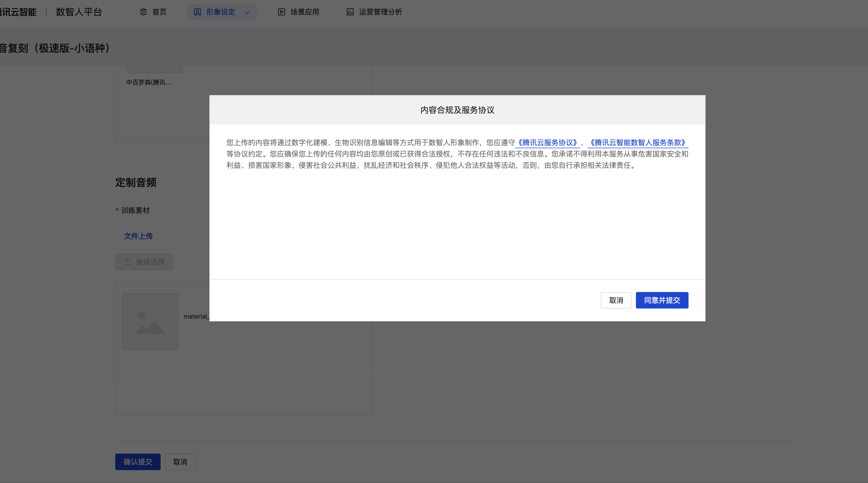This screenshot has height=483, width=868.
Task: Open the 《腾讯云智能数智人服务条款》 link
Action: point(637,143)
